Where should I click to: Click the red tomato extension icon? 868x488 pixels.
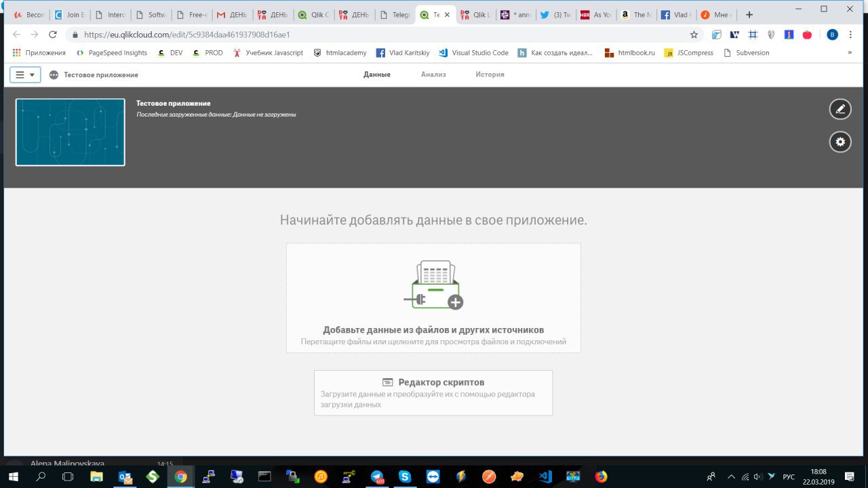click(807, 35)
